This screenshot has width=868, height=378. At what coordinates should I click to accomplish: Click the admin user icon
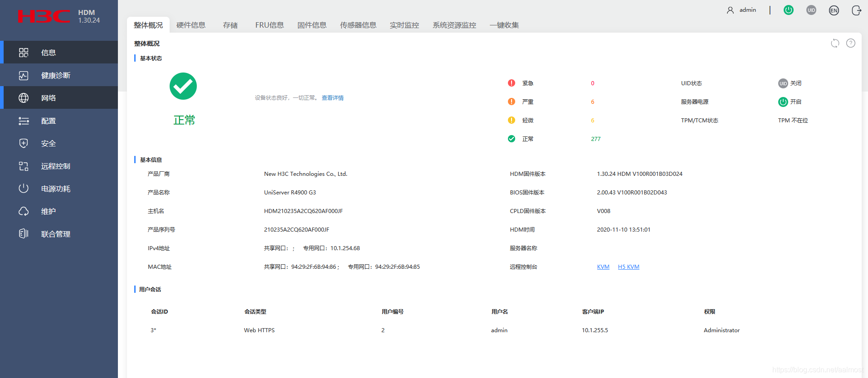[x=730, y=10]
